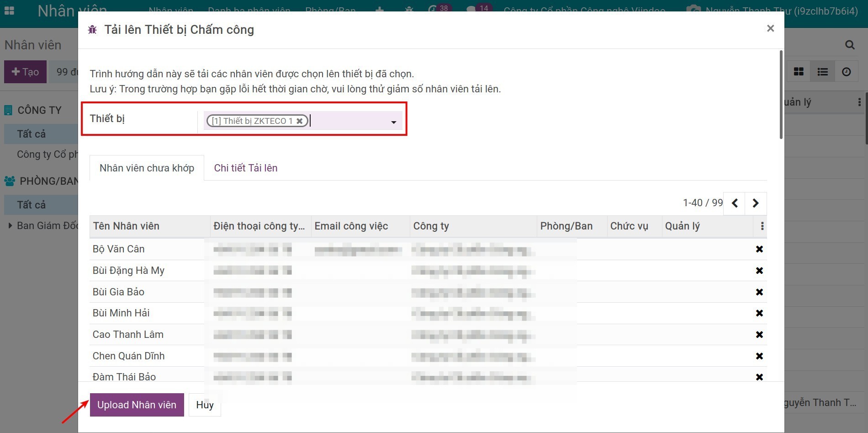Viewport: 868px width, 433px height.
Task: Open the Thiết bị dropdown arrow
Action: click(393, 122)
